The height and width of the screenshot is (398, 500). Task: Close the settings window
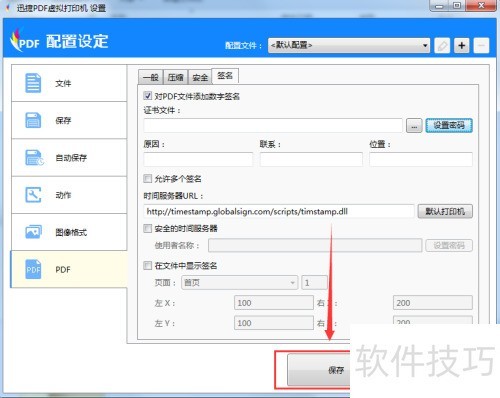coord(481,6)
